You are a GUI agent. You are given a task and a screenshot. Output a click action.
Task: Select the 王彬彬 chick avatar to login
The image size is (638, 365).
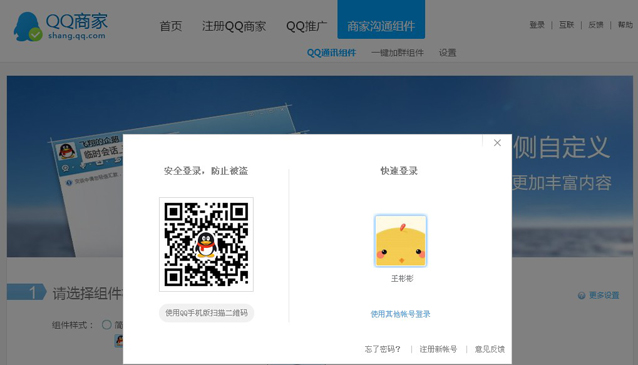coord(400,241)
